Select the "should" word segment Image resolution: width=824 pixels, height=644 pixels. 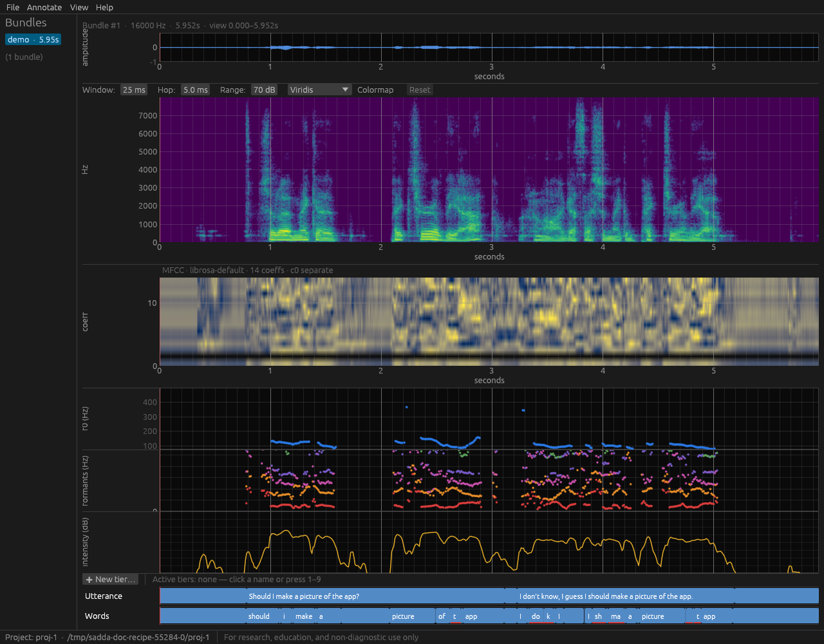pyautogui.click(x=262, y=616)
